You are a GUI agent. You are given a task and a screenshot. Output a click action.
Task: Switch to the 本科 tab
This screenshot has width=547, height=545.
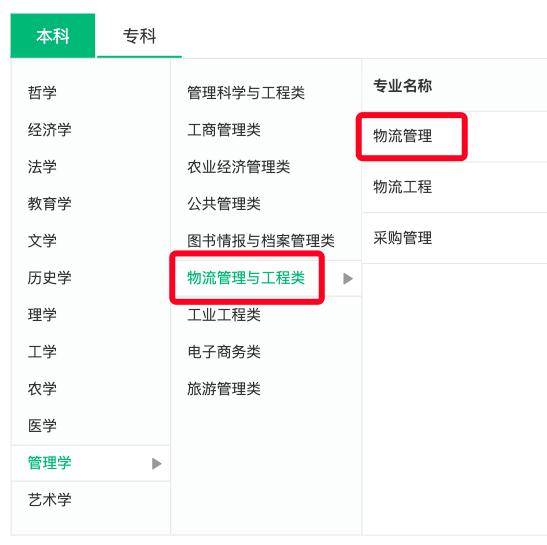pyautogui.click(x=53, y=36)
